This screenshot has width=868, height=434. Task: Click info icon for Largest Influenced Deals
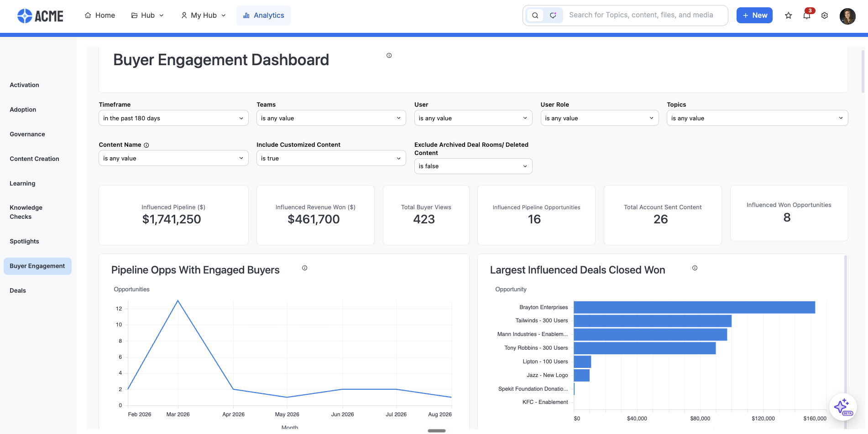pos(695,268)
